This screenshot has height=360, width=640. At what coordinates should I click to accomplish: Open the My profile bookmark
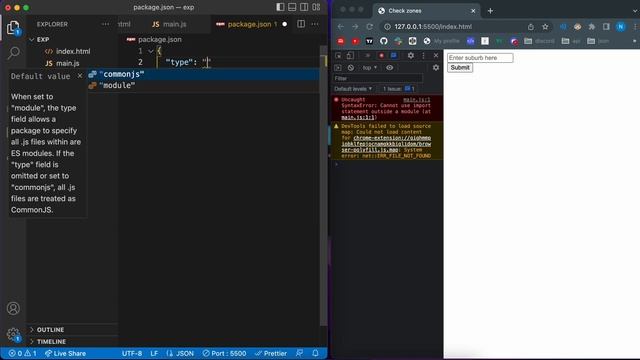[442, 41]
